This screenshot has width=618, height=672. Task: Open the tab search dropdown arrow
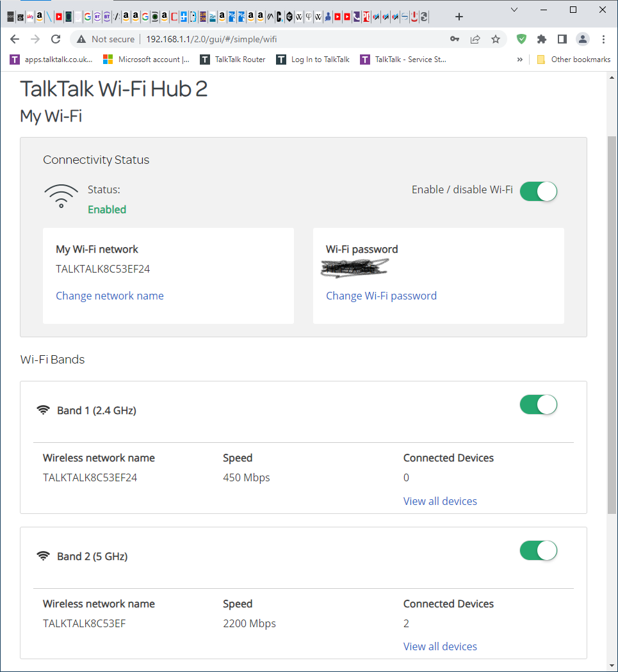pos(514,10)
